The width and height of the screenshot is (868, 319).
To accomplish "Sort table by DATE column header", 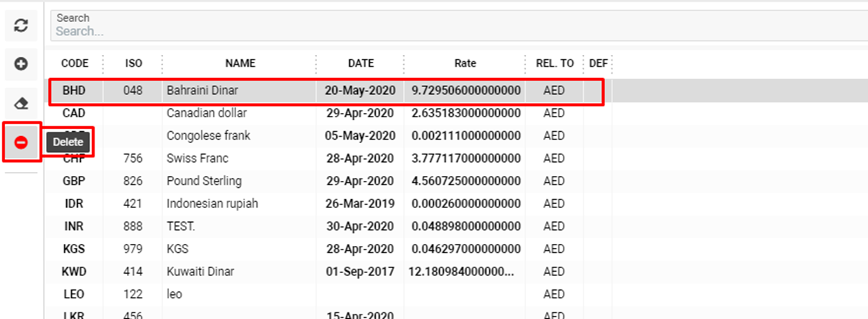I will coord(360,63).
